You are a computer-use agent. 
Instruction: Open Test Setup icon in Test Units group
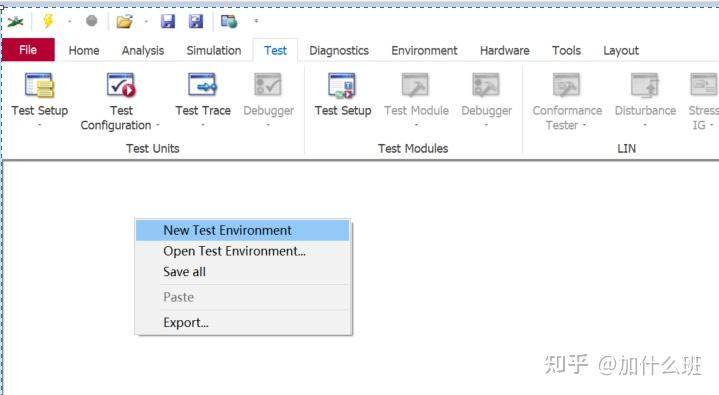coord(39,85)
